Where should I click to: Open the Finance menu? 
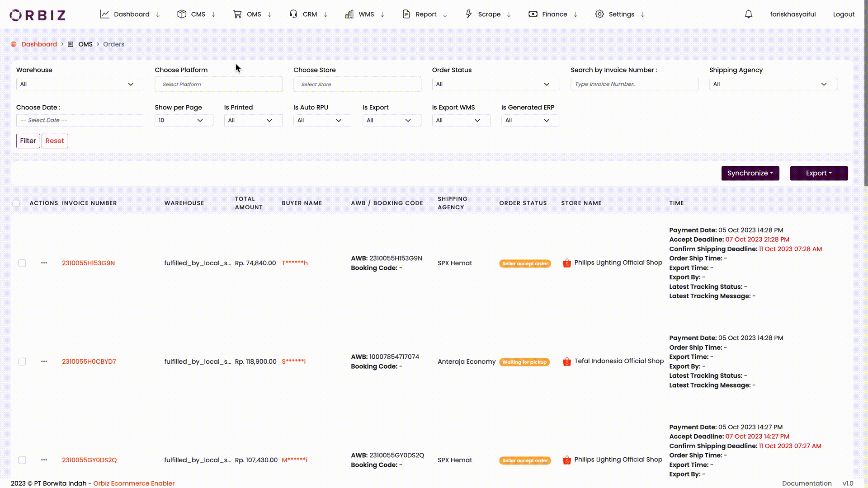click(x=554, y=14)
